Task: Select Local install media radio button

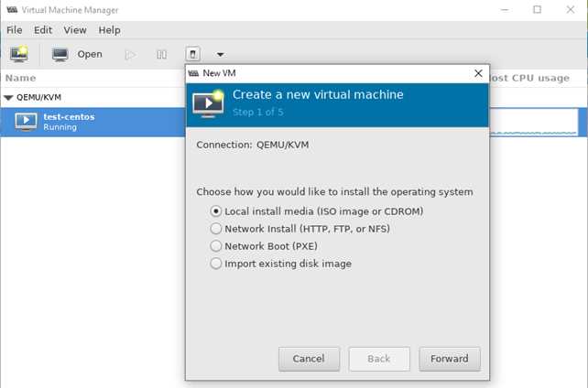Action: (215, 211)
